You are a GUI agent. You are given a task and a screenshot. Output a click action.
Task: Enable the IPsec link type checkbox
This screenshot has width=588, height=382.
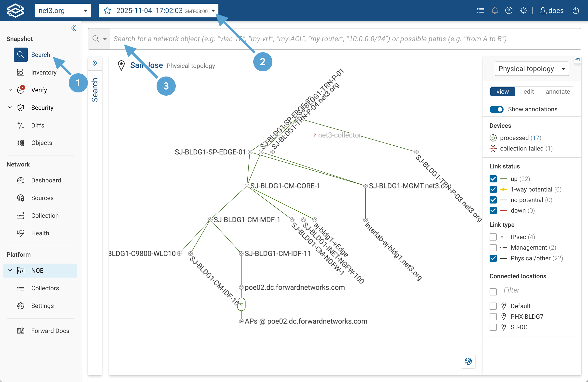pos(493,237)
